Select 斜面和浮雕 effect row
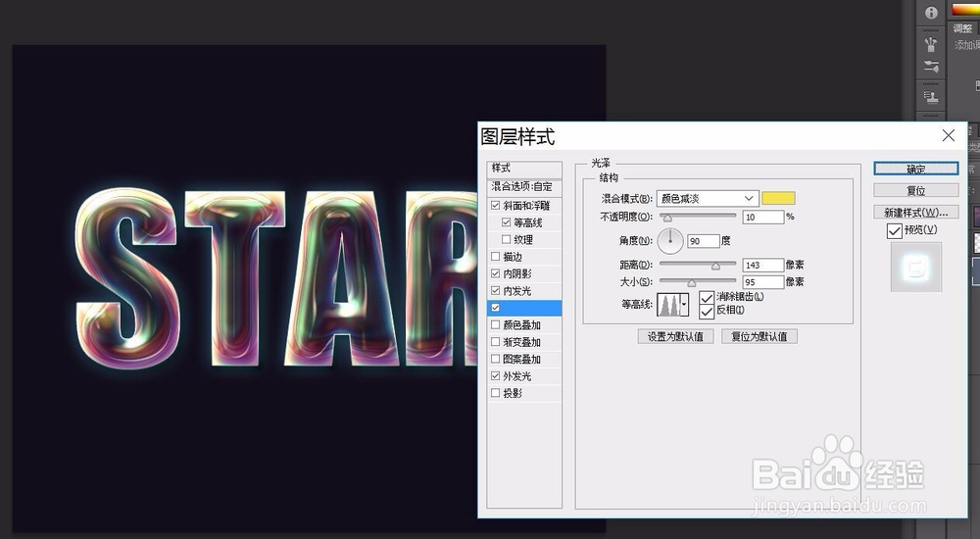The image size is (980, 539). coord(523,205)
